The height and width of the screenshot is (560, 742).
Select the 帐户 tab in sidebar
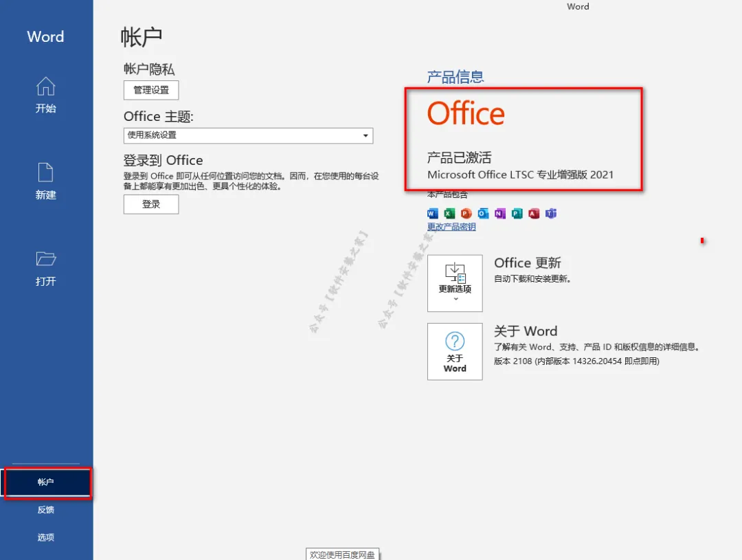point(47,482)
